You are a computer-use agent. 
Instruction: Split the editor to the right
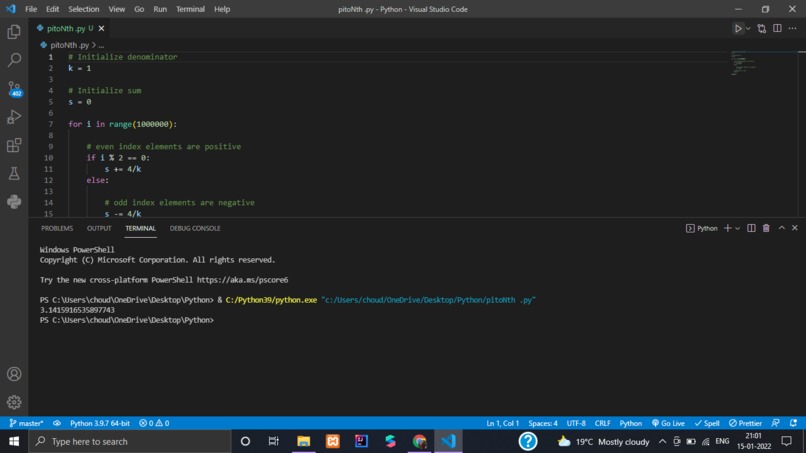click(x=777, y=29)
